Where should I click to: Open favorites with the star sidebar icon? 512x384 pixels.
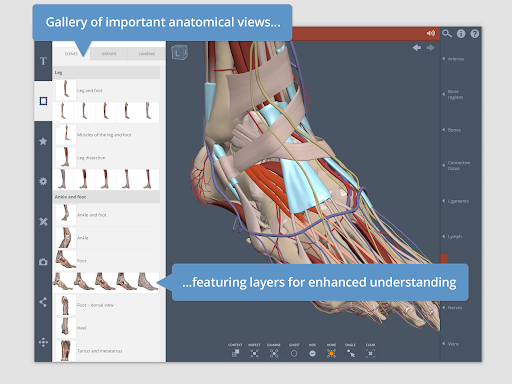pyautogui.click(x=43, y=141)
